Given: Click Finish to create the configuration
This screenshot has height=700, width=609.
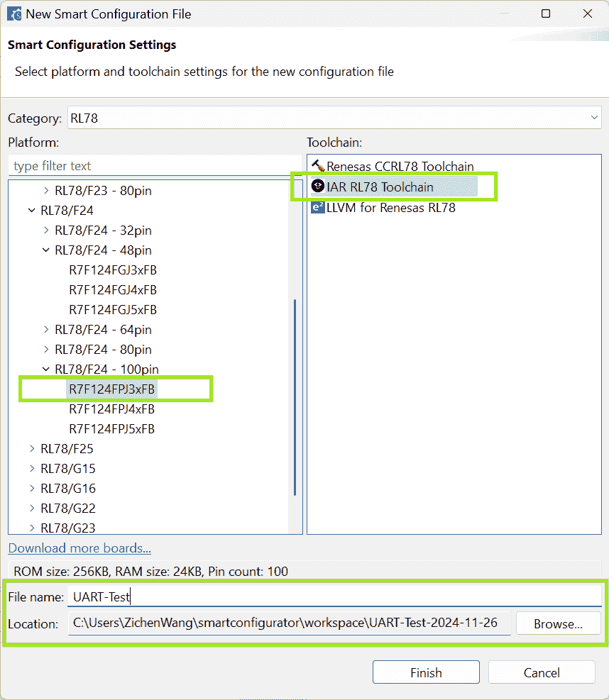Looking at the screenshot, I should click(x=426, y=672).
